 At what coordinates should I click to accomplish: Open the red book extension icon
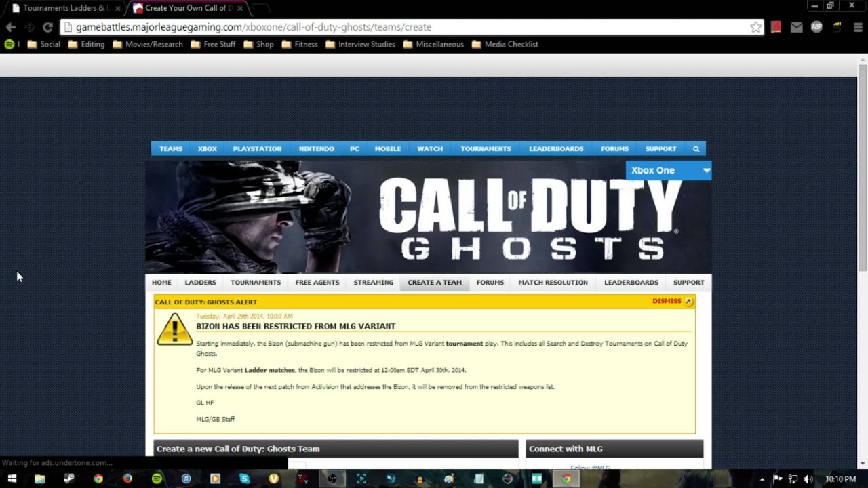(776, 27)
